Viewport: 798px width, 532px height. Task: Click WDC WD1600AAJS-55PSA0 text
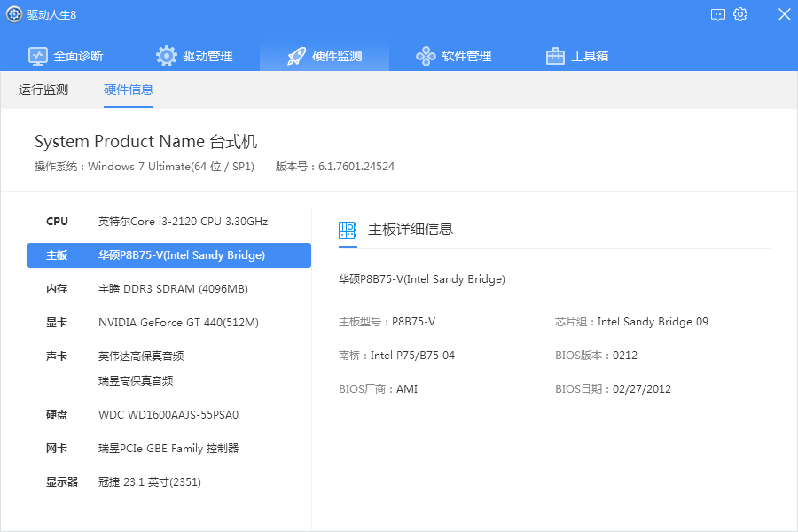click(x=168, y=414)
